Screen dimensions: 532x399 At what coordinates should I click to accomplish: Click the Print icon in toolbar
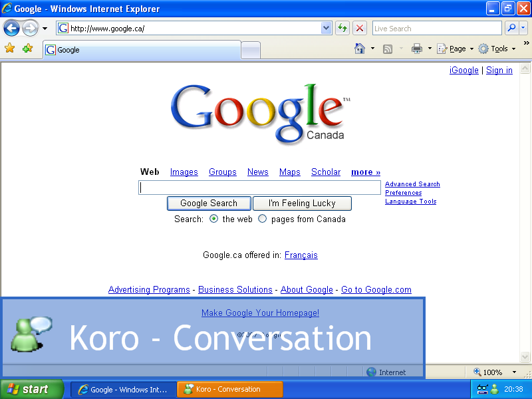pos(417,49)
